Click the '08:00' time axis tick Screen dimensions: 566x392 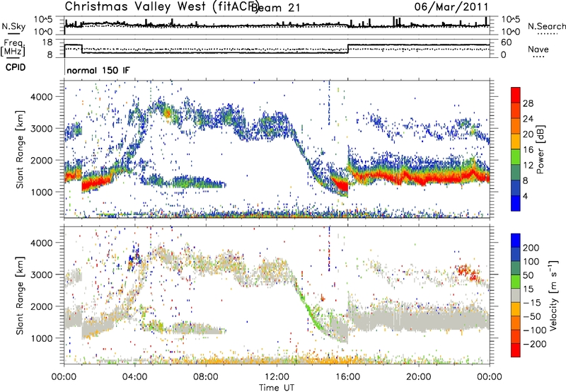tap(206, 377)
